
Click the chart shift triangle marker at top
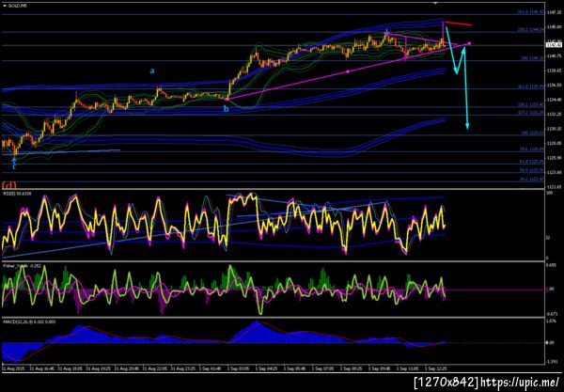point(435,3)
